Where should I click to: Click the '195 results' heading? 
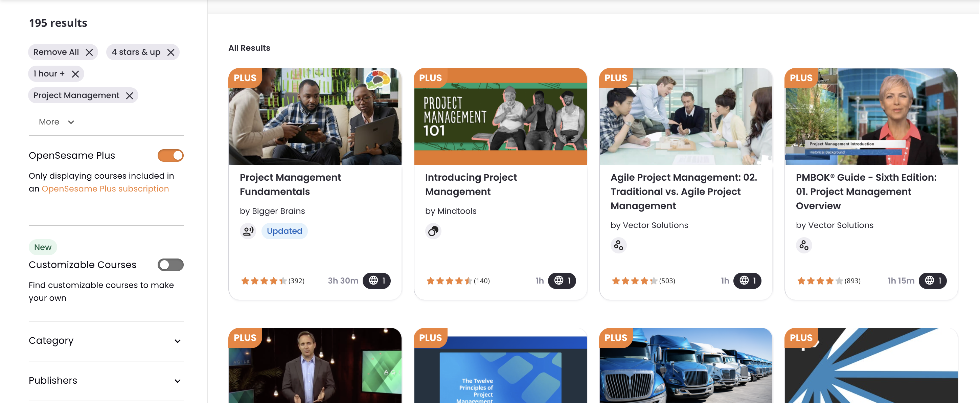coord(58,23)
